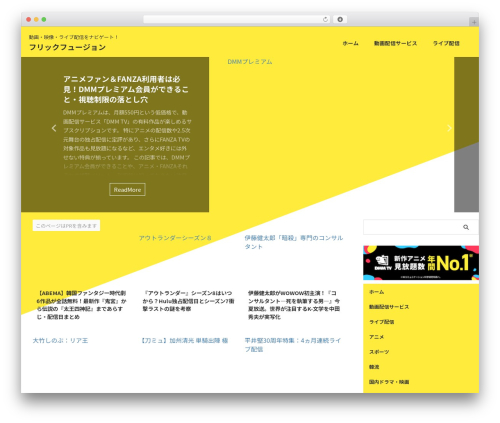Open the DMMプレミアム link above slider
The image size is (500, 423).
click(x=250, y=62)
